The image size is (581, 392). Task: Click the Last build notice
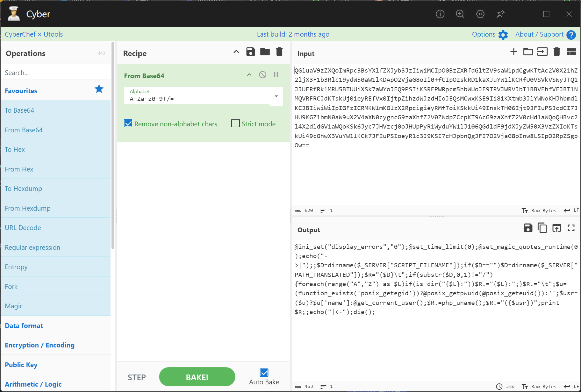pos(293,34)
